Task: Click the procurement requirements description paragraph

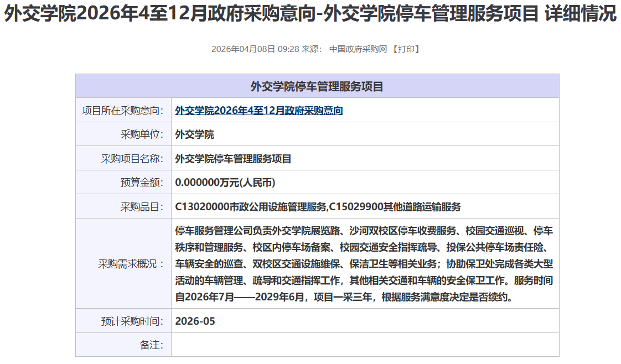Action: [364, 263]
